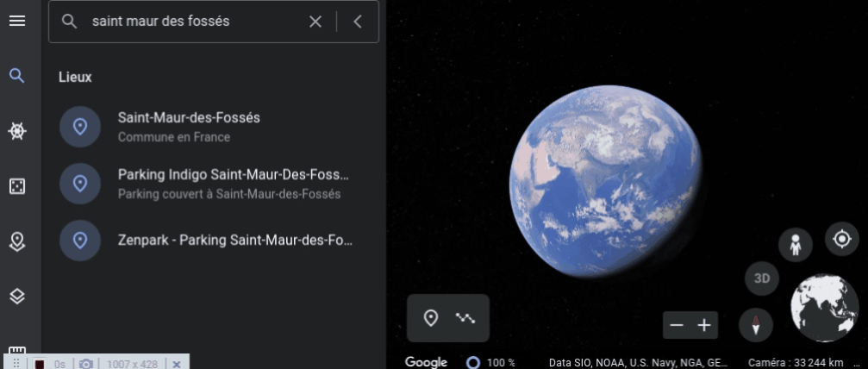Click the Caméra : 33 244 km readout

[x=796, y=363]
